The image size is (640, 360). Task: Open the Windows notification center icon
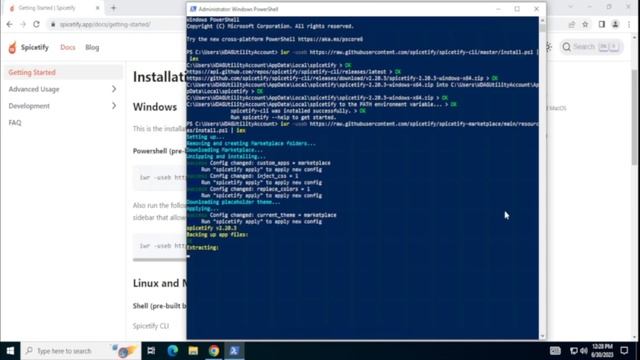coord(624,351)
